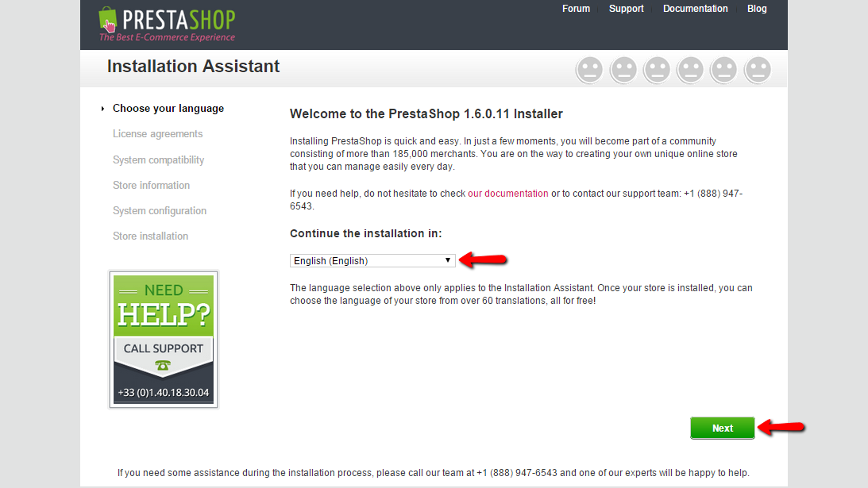Click the last progress smiley face

(x=758, y=71)
